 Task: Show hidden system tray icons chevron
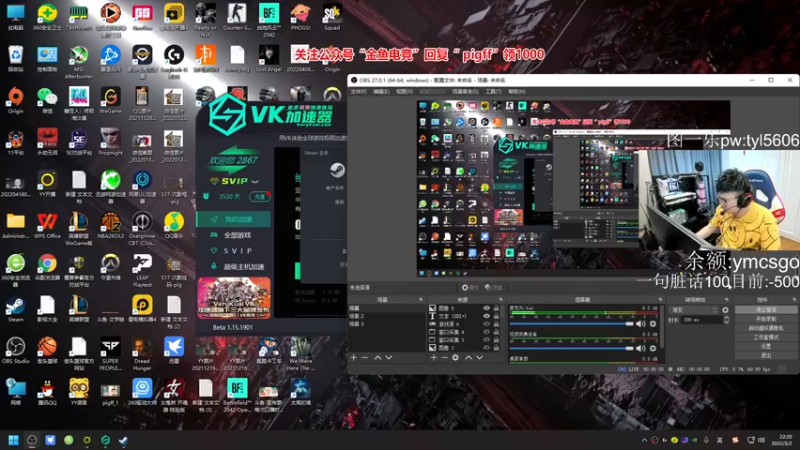tap(644, 440)
